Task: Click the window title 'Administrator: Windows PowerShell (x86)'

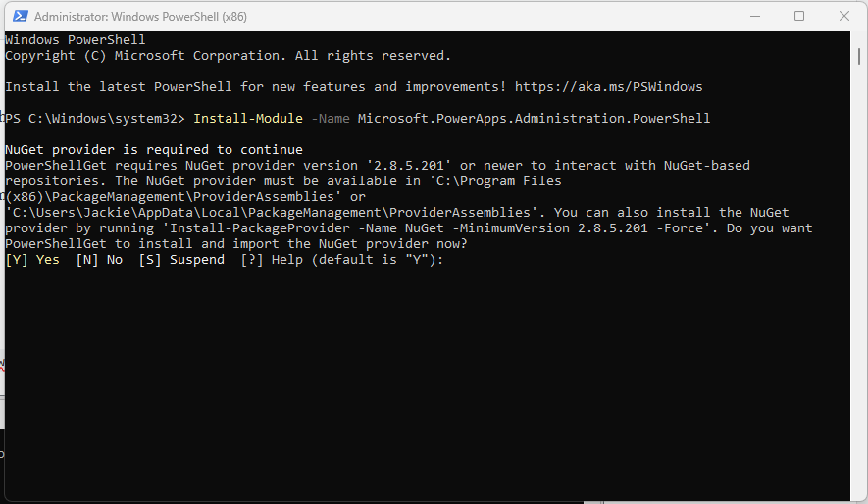Action: (x=140, y=17)
